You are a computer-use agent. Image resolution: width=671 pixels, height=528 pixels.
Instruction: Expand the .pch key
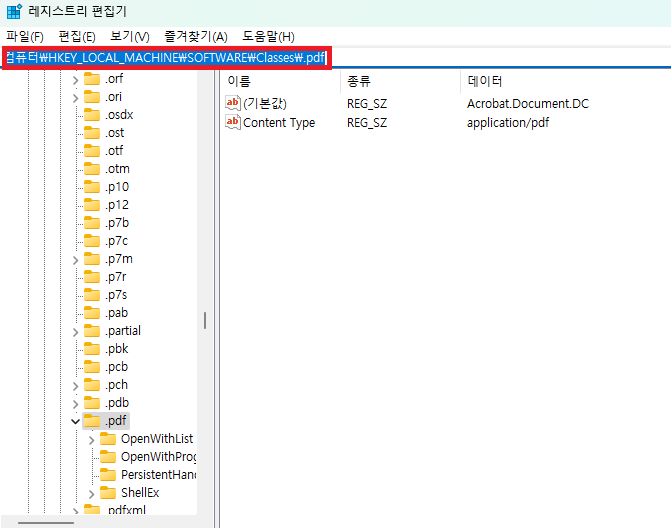point(75,386)
